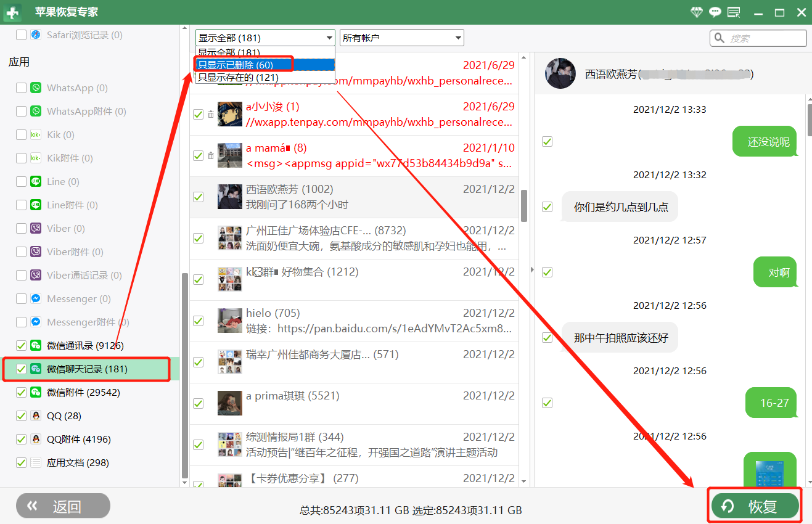The width and height of the screenshot is (812, 524).
Task: Open the menu list icon in title bar
Action: 734,12
